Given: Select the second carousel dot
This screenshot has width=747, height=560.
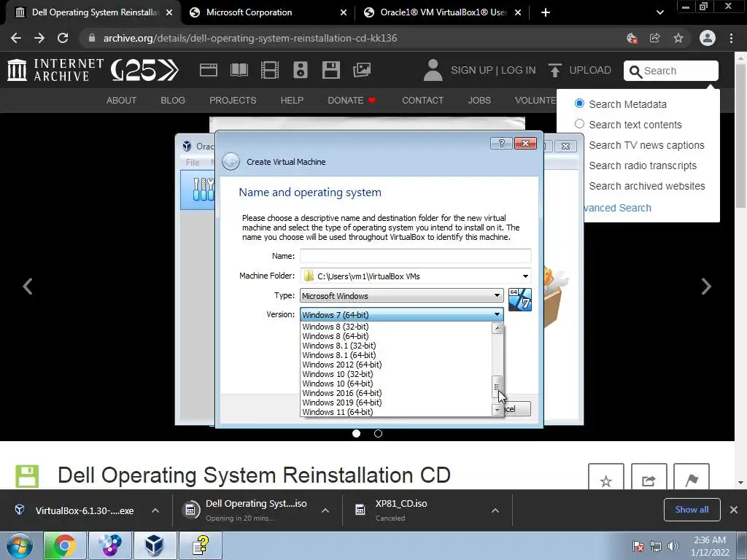Looking at the screenshot, I should tap(379, 433).
